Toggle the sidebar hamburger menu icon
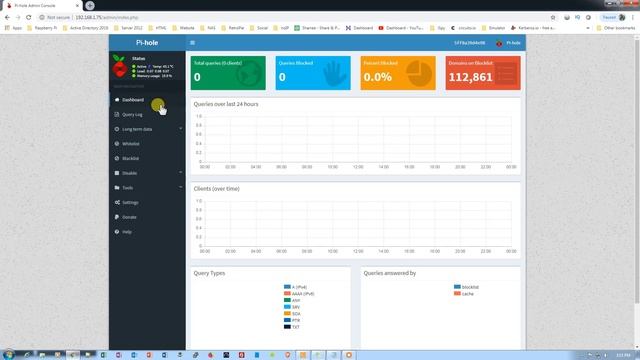Screen dimensions: 640x360 click(192, 42)
